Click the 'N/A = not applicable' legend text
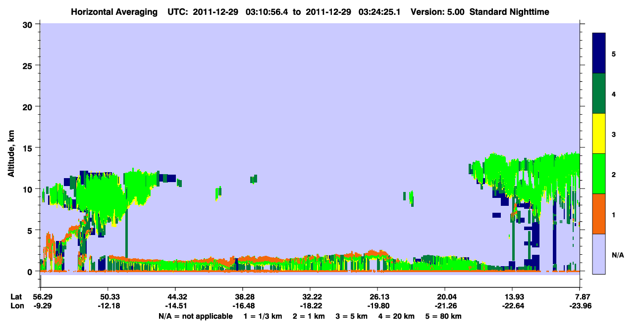Viewport: 644px width, 330px height. click(x=195, y=316)
